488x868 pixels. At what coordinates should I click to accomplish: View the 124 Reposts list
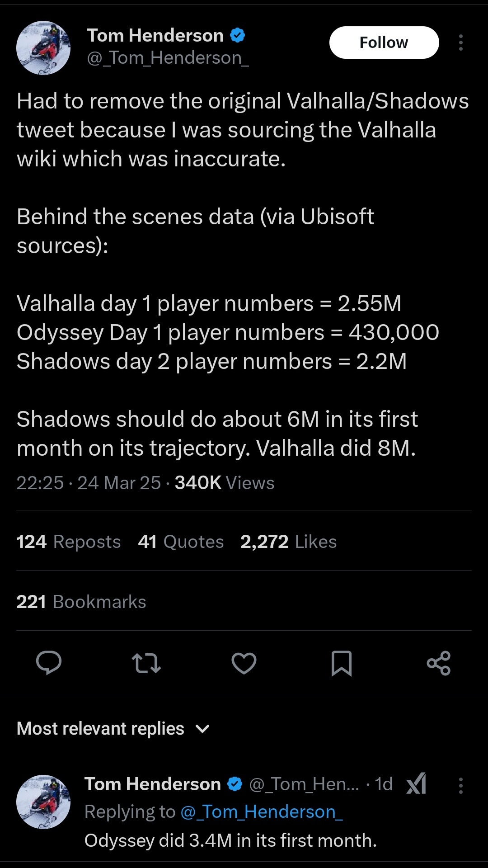(69, 541)
